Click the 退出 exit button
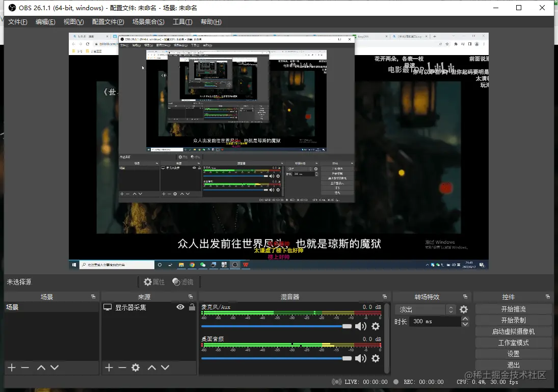The image size is (558, 392). [x=513, y=365]
